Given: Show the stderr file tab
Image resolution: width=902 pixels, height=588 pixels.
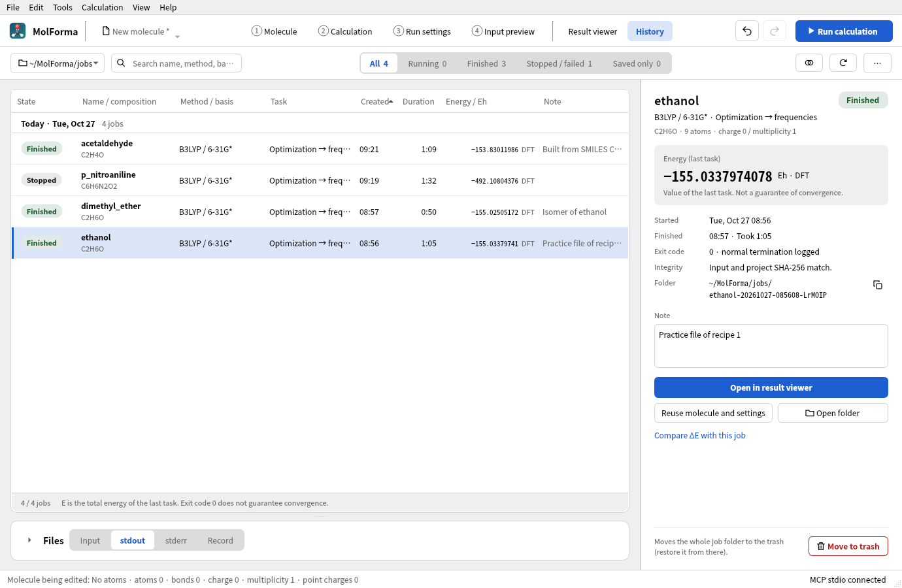Looking at the screenshot, I should tap(176, 540).
